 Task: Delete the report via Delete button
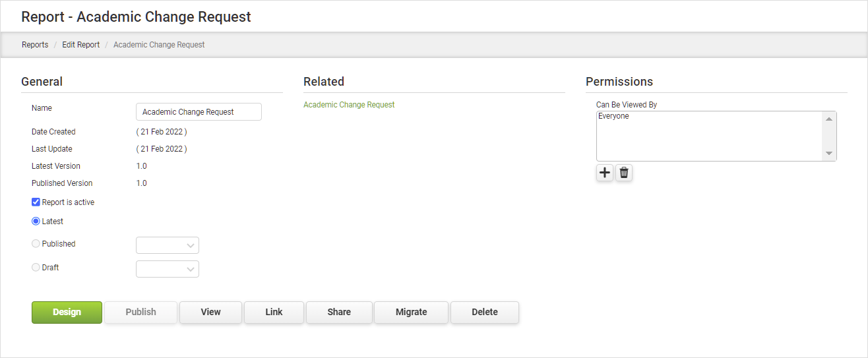tap(485, 313)
